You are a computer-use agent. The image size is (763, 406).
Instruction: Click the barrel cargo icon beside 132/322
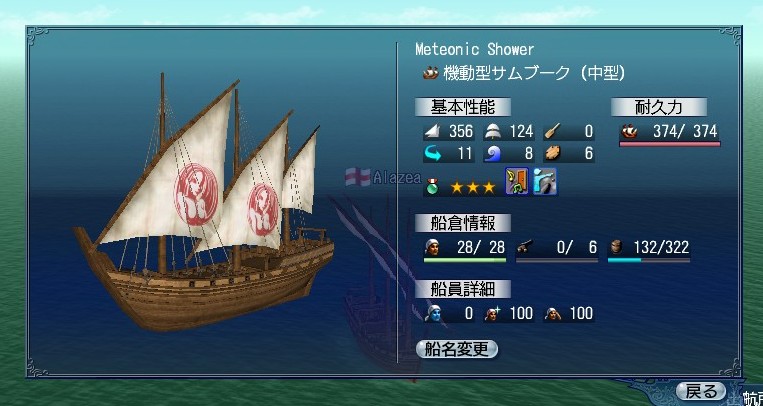(x=616, y=248)
